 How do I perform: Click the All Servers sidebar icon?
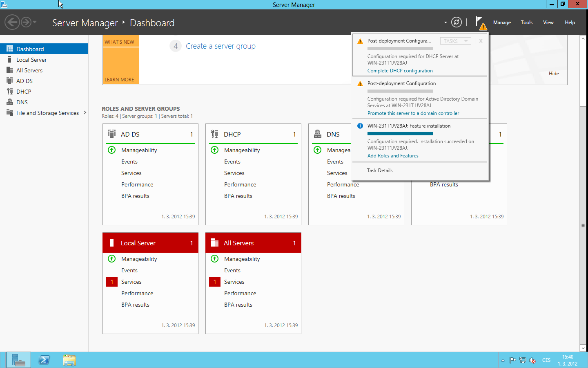coord(10,70)
